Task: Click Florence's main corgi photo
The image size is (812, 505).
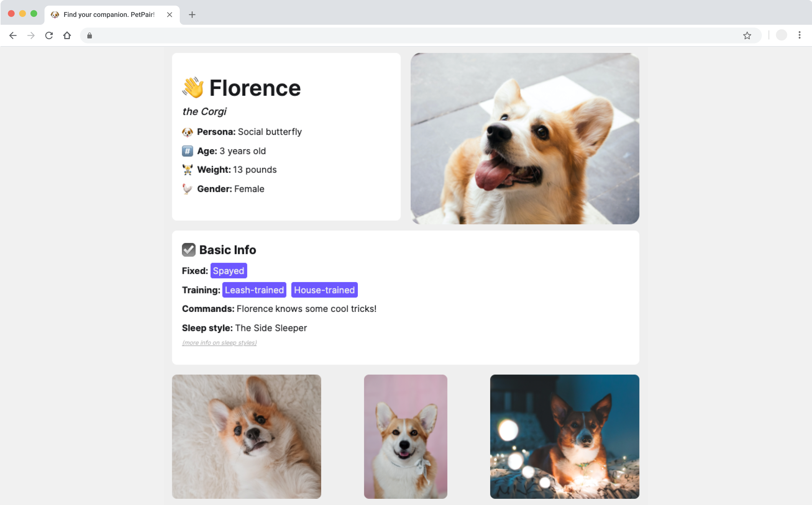Action: point(525,138)
